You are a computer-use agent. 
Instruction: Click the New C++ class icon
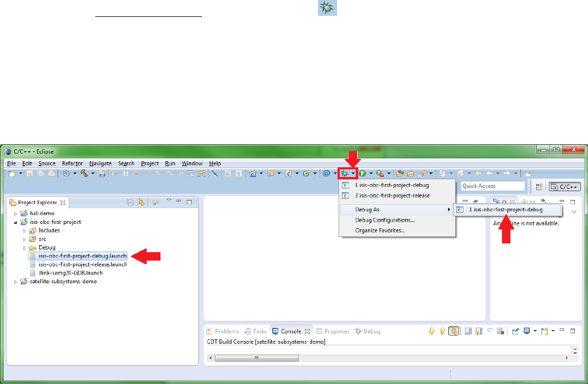click(x=307, y=173)
